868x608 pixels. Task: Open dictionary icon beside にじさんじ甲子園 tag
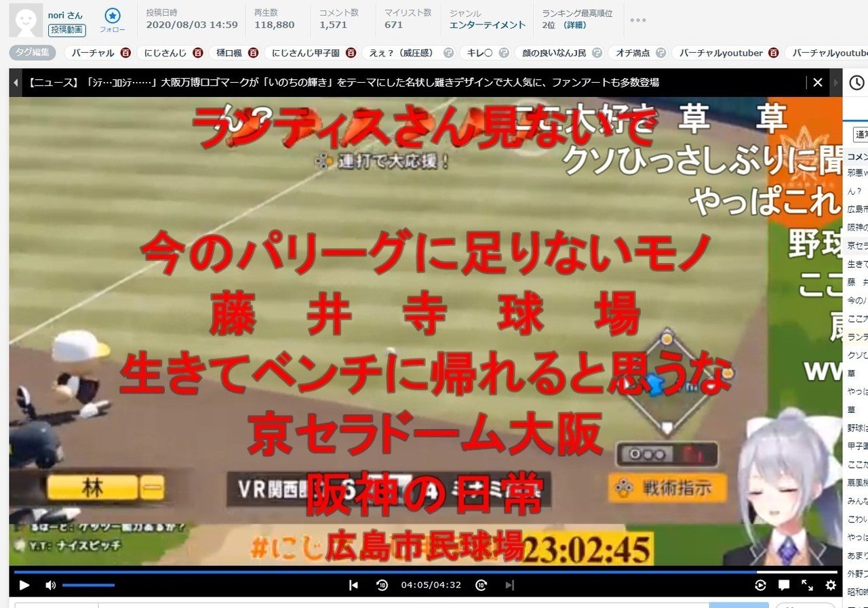pyautogui.click(x=351, y=53)
